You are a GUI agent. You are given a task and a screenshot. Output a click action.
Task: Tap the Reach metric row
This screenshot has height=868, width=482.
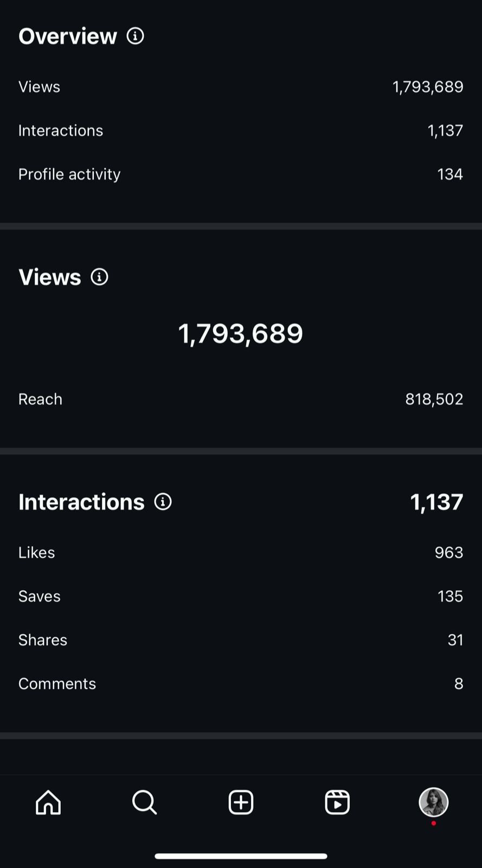[x=241, y=399]
